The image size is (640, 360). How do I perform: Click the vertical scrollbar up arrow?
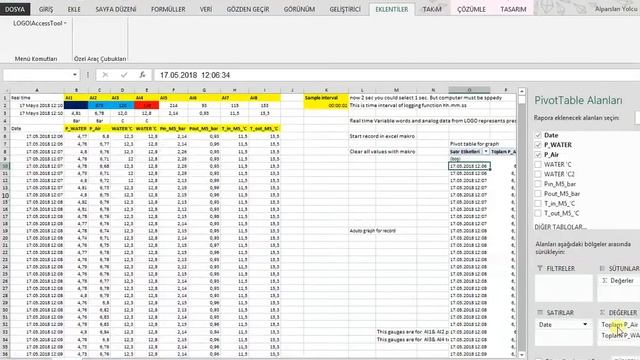point(522,91)
